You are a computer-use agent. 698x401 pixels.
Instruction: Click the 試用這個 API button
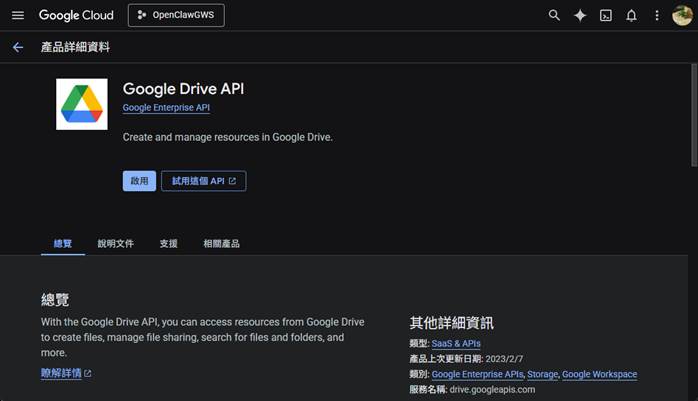(x=203, y=181)
